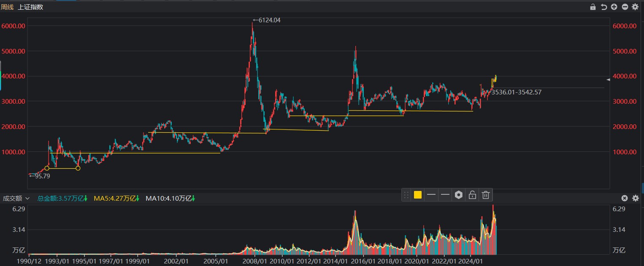Open the chart settings gear at top right
Image resolution: width=644 pixels, height=266 pixels.
pos(635,7)
